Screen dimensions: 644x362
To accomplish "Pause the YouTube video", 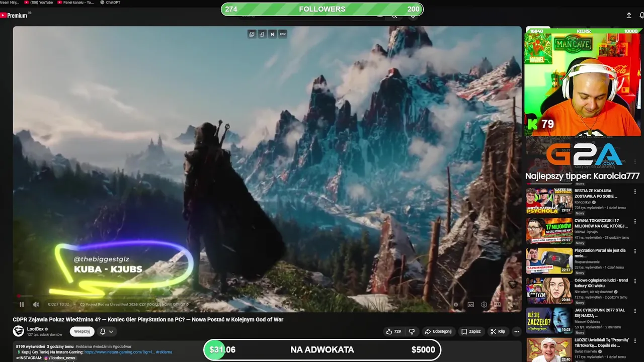I will [x=22, y=304].
